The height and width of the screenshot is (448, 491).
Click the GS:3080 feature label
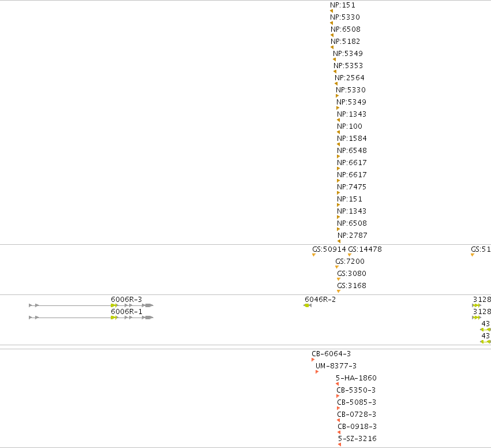point(351,274)
